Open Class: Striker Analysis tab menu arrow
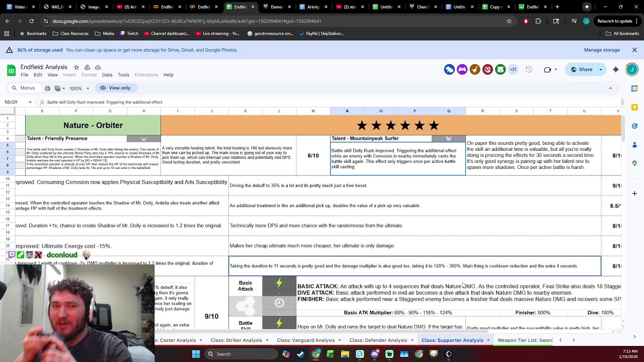The width and height of the screenshot is (644, 362). [267, 340]
